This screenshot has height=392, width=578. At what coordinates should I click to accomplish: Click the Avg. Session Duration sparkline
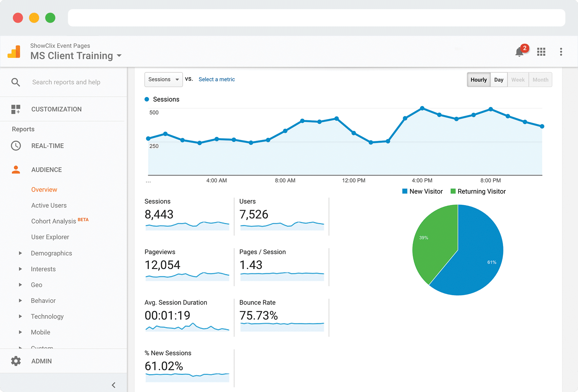tap(187, 327)
